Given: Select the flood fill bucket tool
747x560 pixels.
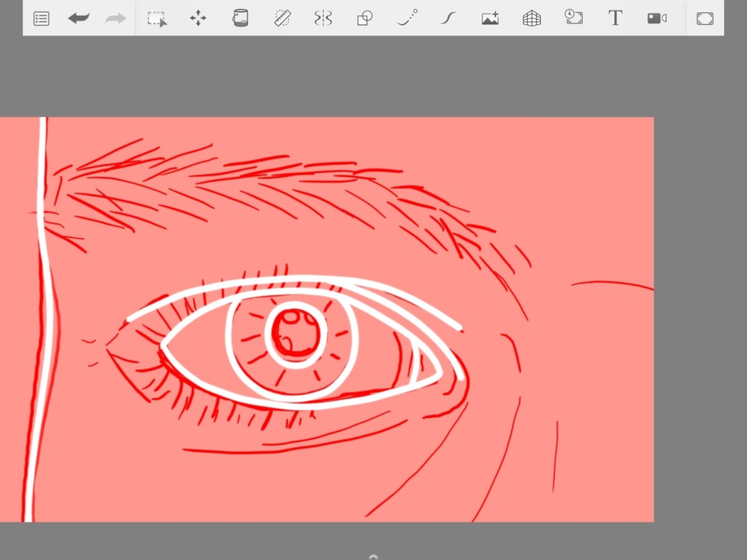Looking at the screenshot, I should coord(240,18).
